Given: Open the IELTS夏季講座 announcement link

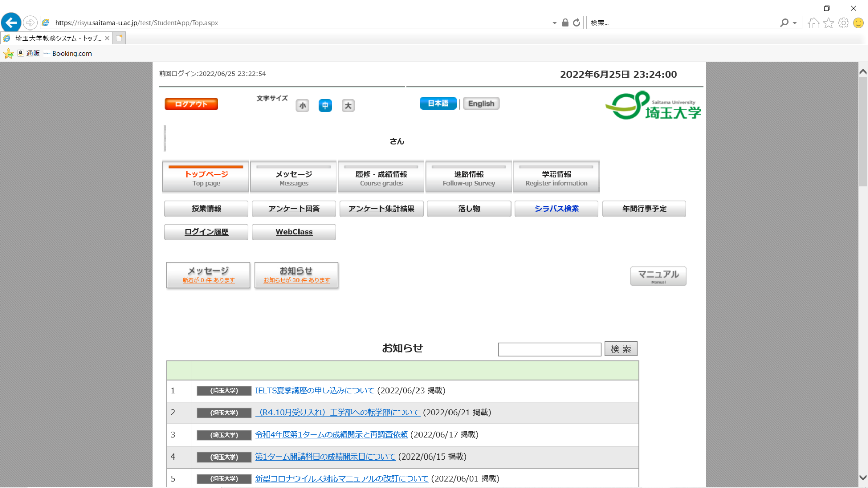Looking at the screenshot, I should pos(314,391).
